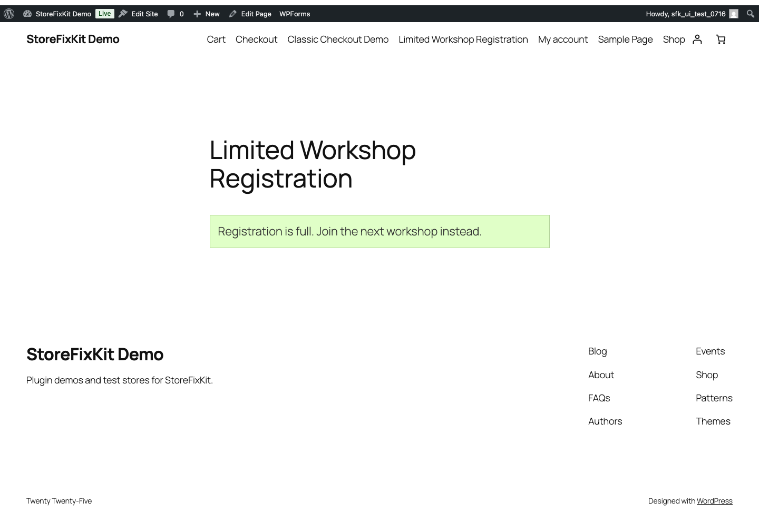Image resolution: width=759 pixels, height=532 pixels.
Task: Open Sample Page nav link
Action: [x=625, y=40]
